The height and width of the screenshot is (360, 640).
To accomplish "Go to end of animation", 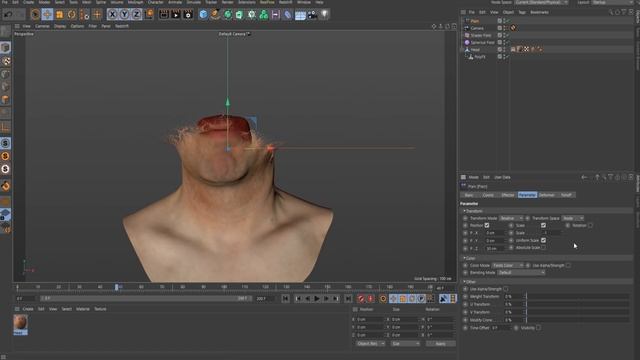I will click(348, 299).
